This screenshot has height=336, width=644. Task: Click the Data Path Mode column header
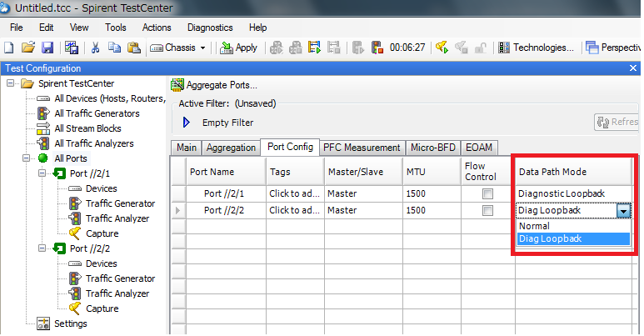point(573,172)
